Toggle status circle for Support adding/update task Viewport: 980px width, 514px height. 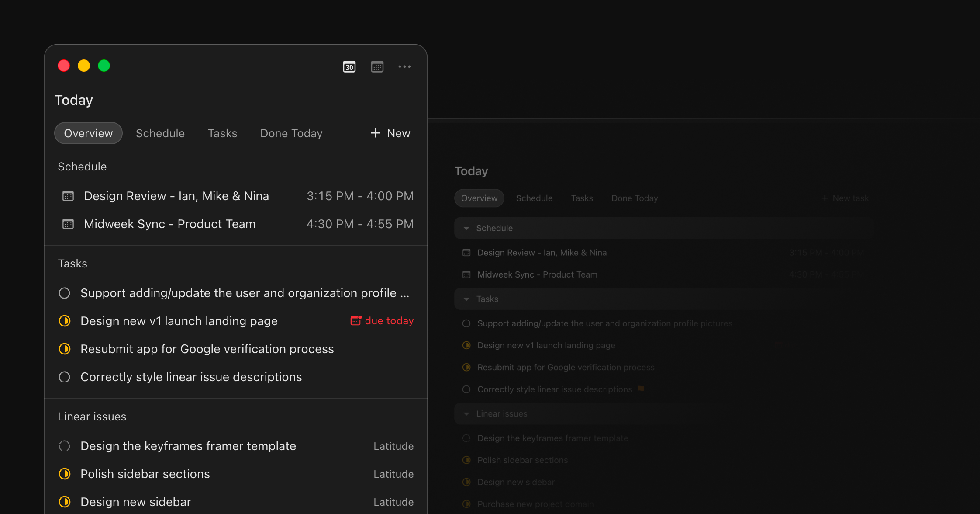pyautogui.click(x=64, y=293)
